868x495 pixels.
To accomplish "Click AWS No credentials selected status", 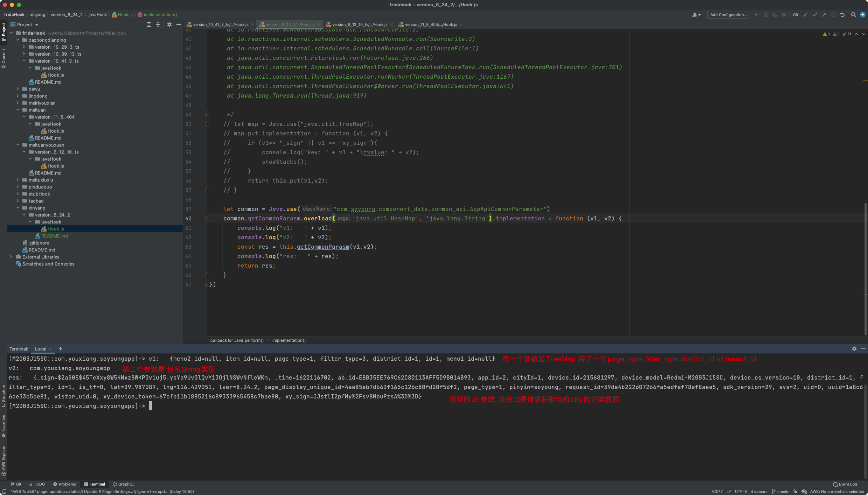I will coord(837,492).
